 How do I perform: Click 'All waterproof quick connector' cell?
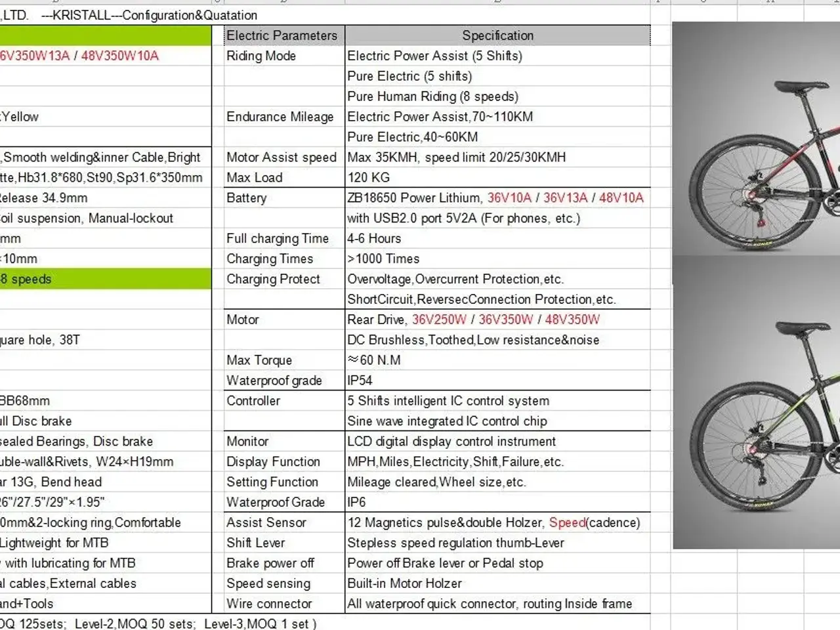tap(497, 605)
